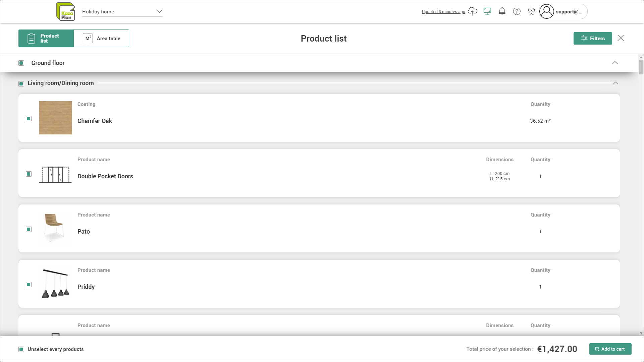The width and height of the screenshot is (644, 362).
Task: Switch to the Area table tab
Action: 101,38
